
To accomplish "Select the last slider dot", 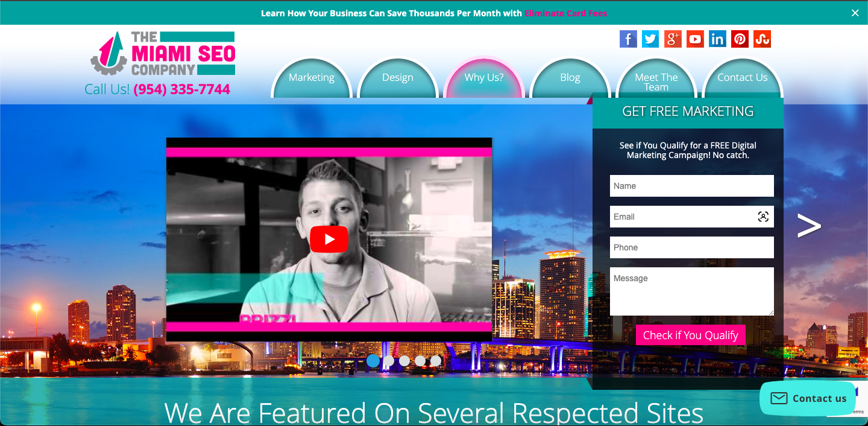I will coord(436,361).
